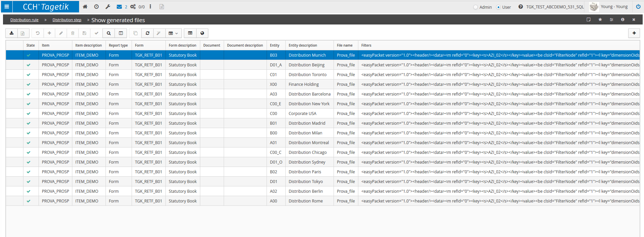Toggle the columns layout toolbar icon

tap(121, 33)
